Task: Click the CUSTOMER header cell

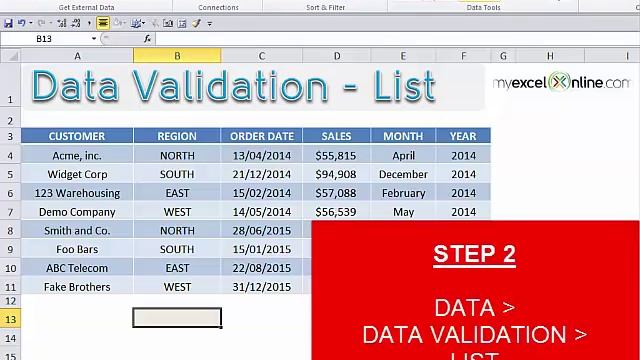Action: (x=77, y=136)
